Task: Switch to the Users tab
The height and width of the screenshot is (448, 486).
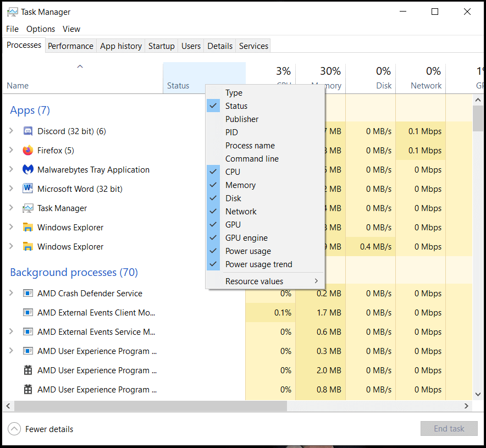Action: (x=191, y=46)
